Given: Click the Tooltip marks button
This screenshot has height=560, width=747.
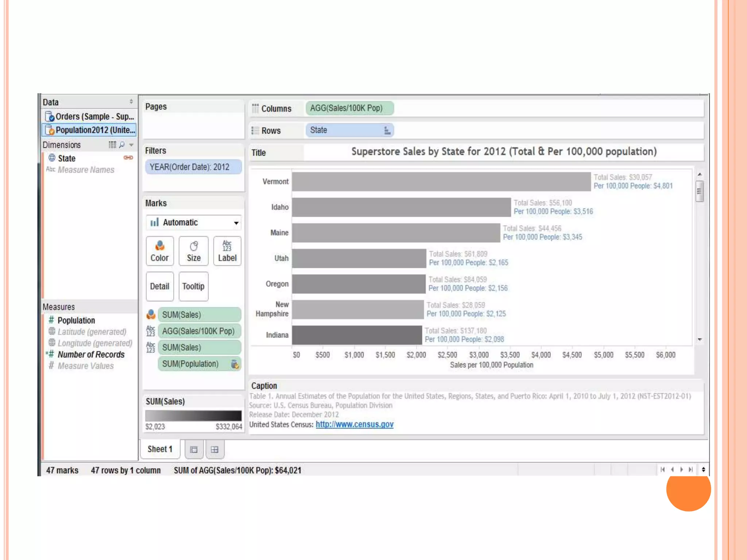Looking at the screenshot, I should (193, 287).
